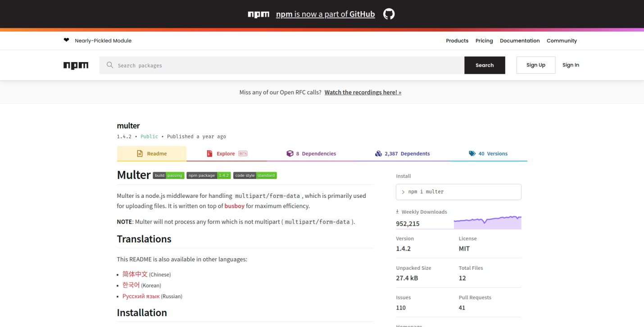Click the magnifying glass search icon
The width and height of the screenshot is (644, 327).
coord(110,65)
